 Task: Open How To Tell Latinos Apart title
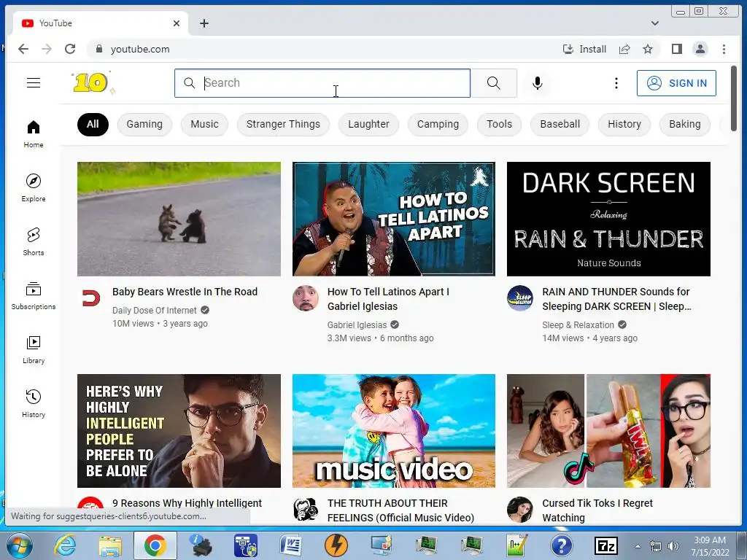pyautogui.click(x=388, y=299)
